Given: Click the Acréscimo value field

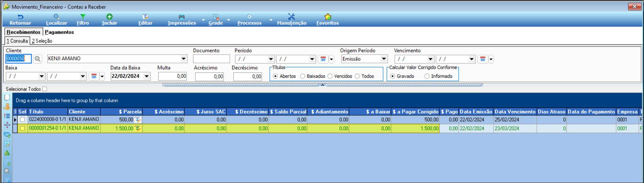Looking at the screenshot, I should click(x=209, y=76).
